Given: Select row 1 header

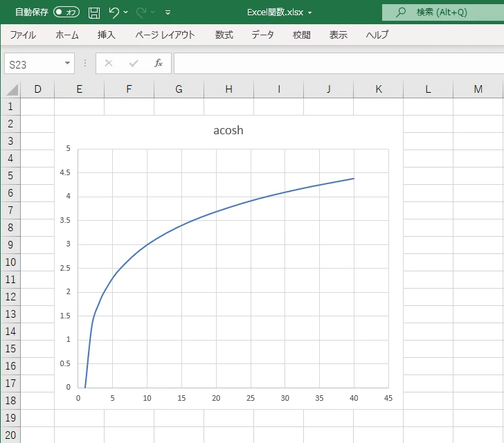Looking at the screenshot, I should (10, 107).
